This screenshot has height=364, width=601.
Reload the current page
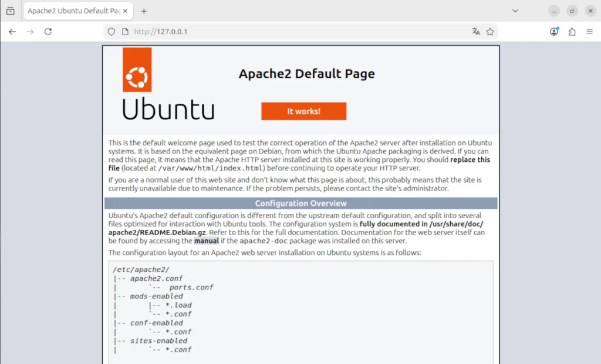(48, 32)
